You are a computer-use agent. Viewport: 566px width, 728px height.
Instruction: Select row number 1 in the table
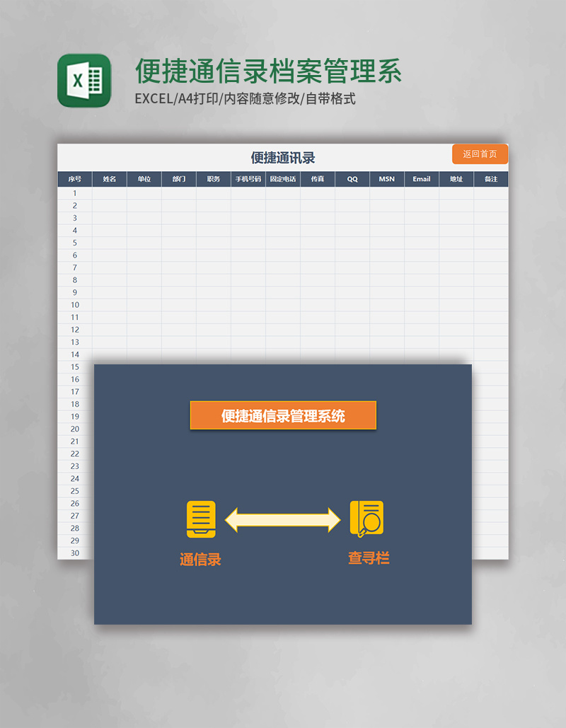tap(74, 192)
